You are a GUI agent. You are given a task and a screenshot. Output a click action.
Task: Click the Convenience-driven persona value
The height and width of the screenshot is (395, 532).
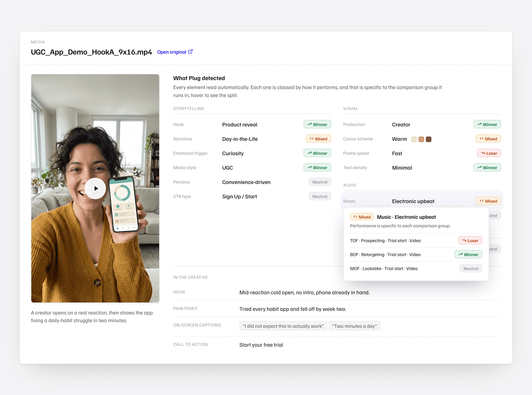[x=246, y=182]
